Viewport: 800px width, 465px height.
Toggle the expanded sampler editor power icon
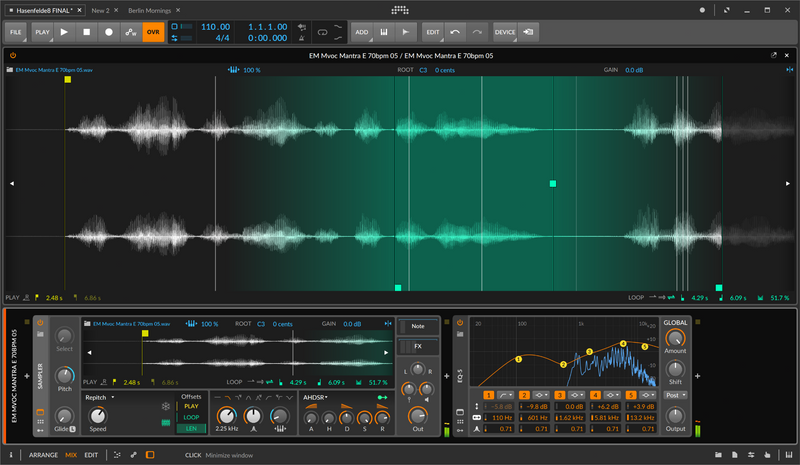point(13,55)
